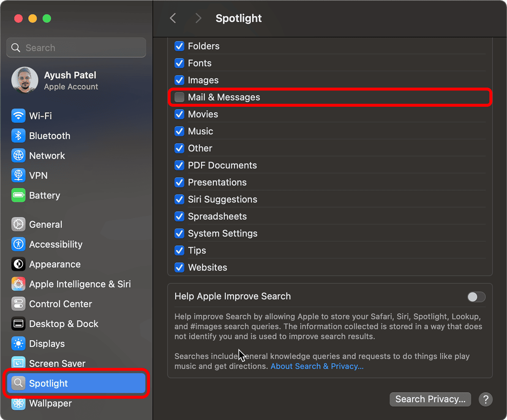
Task: Turn on Help Apple Improve Search
Action: tap(476, 297)
